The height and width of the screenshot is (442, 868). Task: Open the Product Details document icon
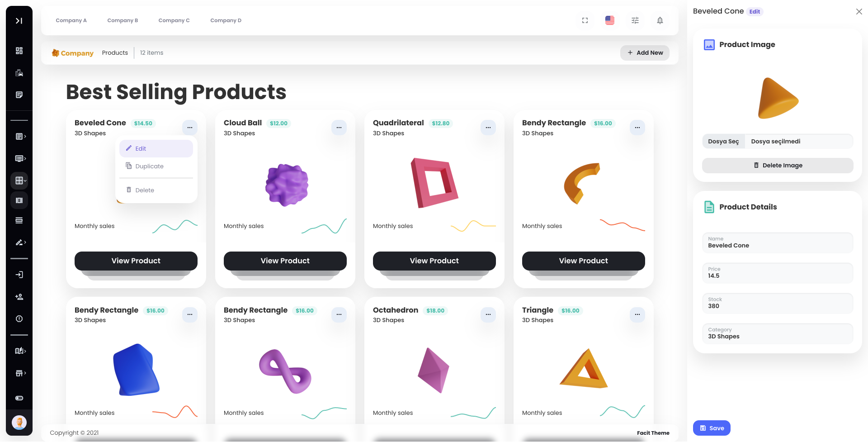(x=709, y=207)
